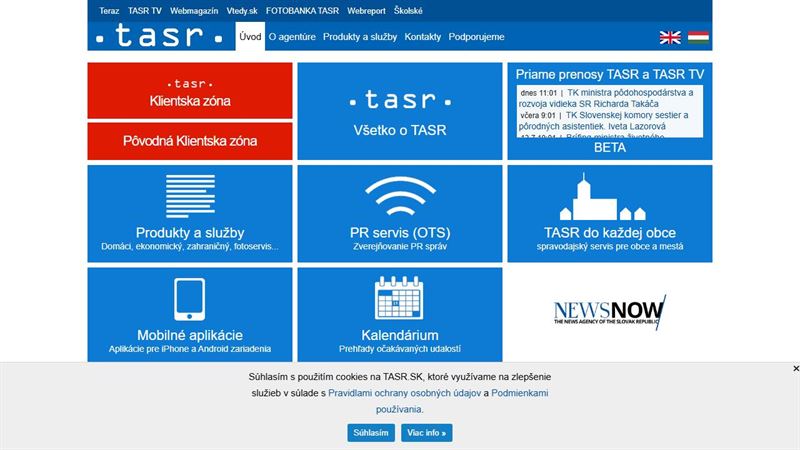The height and width of the screenshot is (450, 800).
Task: Open Teraz link in top bar
Action: [109, 11]
